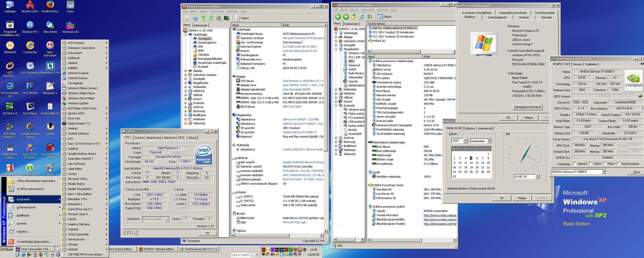Click OK button in CPU-Z
644x258 pixels.
coord(207,233)
